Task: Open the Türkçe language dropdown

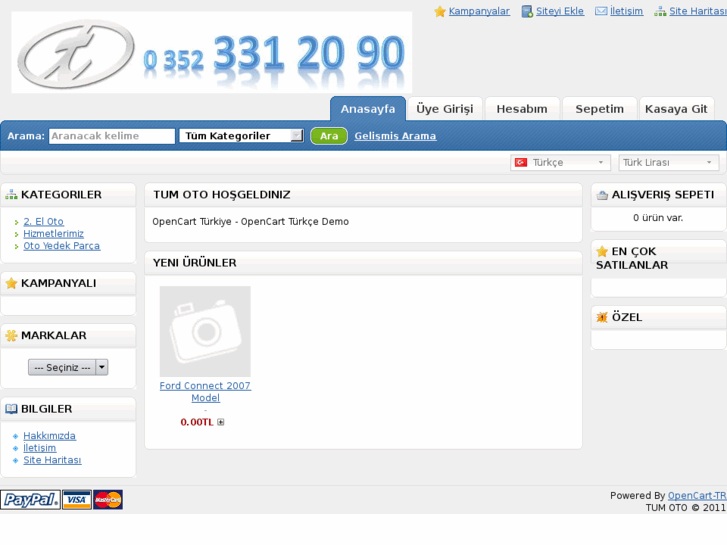Action: pyautogui.click(x=561, y=162)
